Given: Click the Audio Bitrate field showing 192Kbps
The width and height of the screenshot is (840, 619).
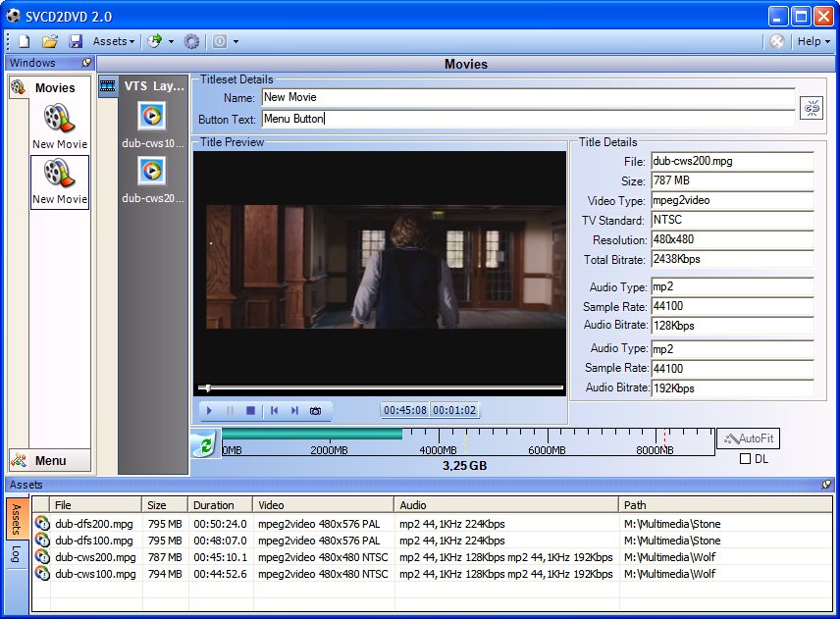Looking at the screenshot, I should (x=732, y=388).
